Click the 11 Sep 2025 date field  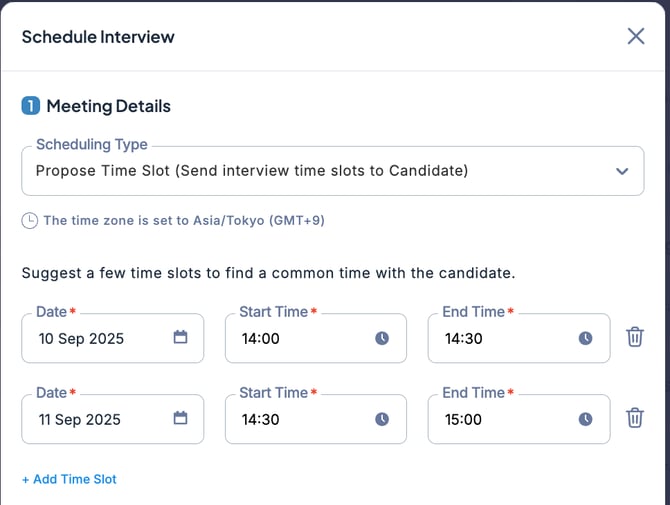(95, 419)
